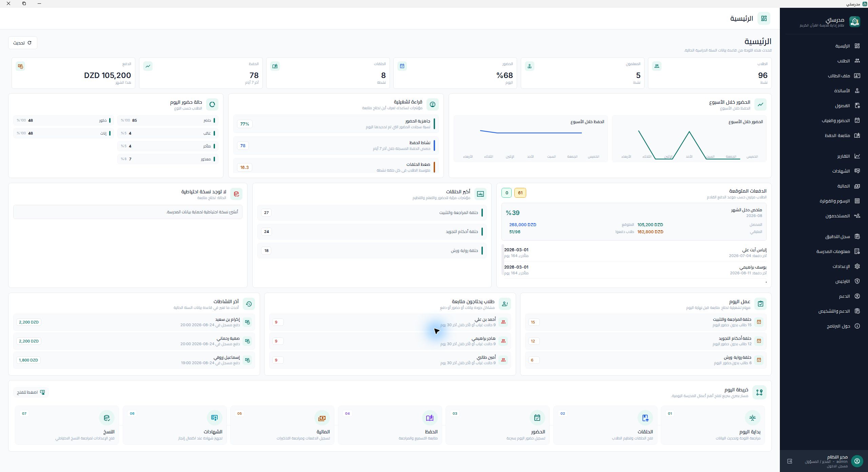Click the backup warning message box

(x=128, y=212)
